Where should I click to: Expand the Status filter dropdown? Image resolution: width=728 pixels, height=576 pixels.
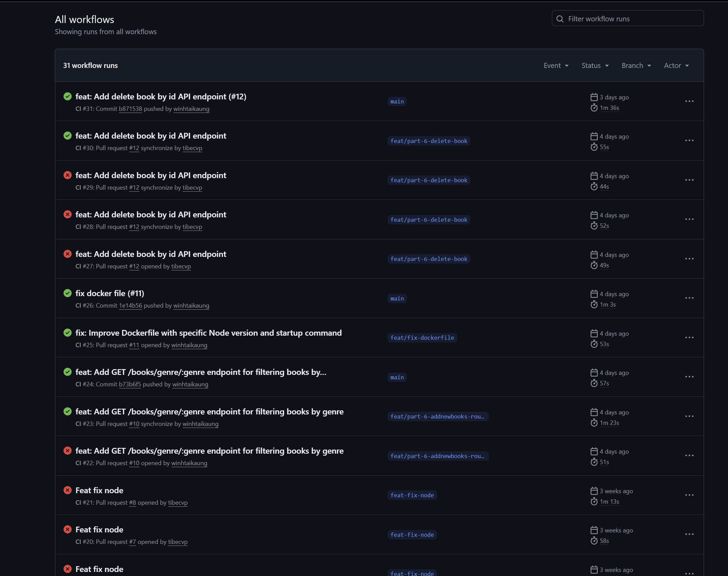[x=595, y=66]
